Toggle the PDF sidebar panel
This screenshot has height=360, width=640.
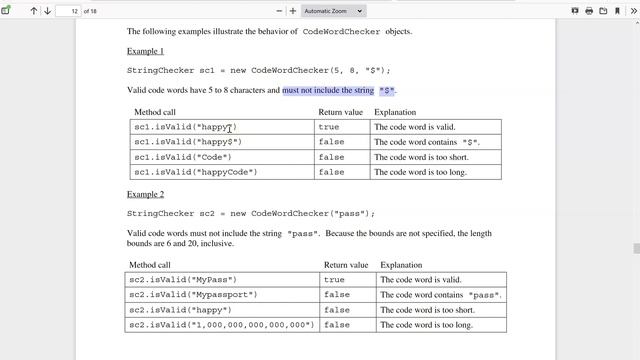[6, 11]
